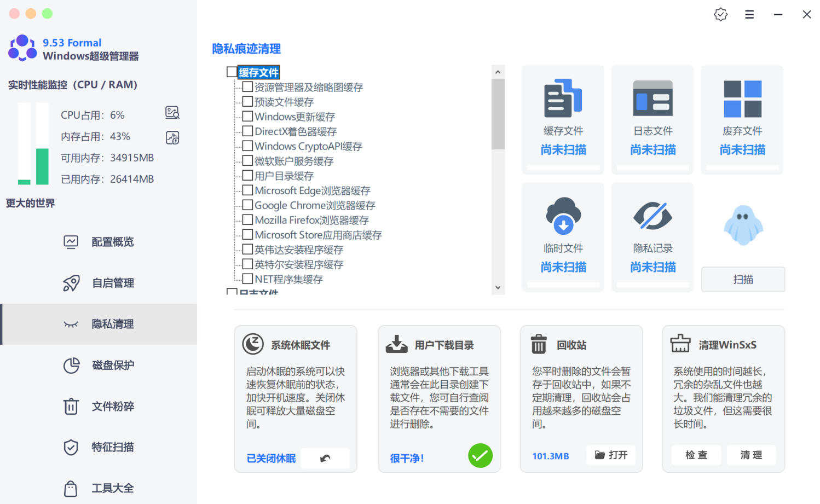Click the memory monitor icon beside 内存占用
Screen dimensions: 820x504
[172, 137]
